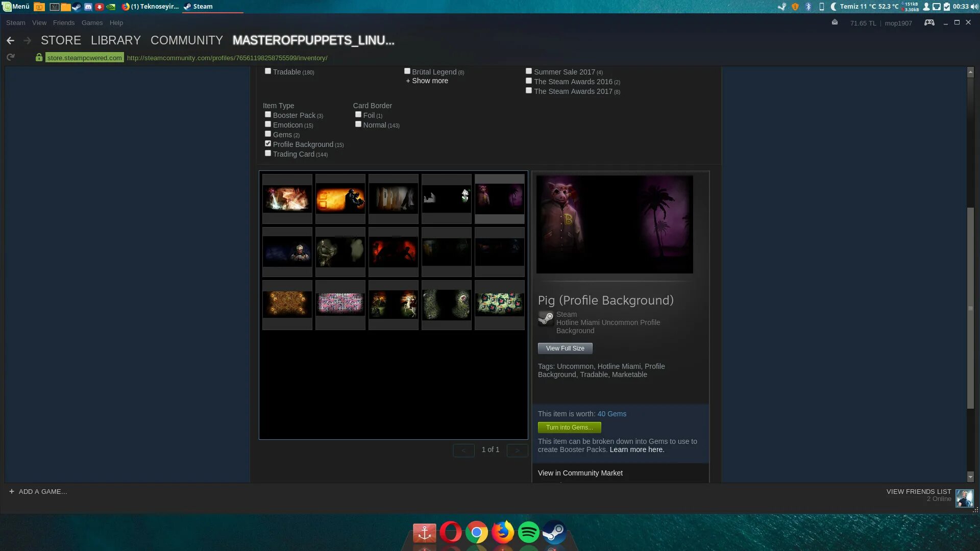
Task: Click the page scrollbar thumb
Action: (970, 308)
